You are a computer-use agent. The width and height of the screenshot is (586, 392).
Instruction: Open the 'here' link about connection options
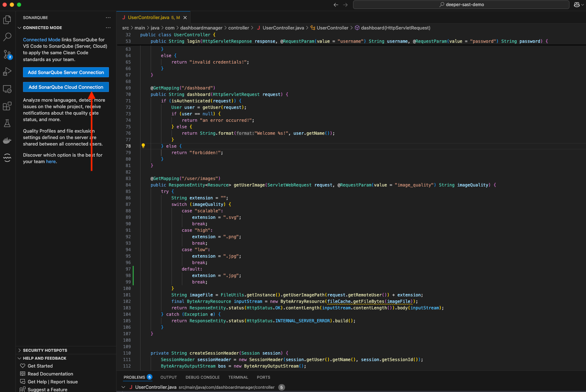point(51,161)
